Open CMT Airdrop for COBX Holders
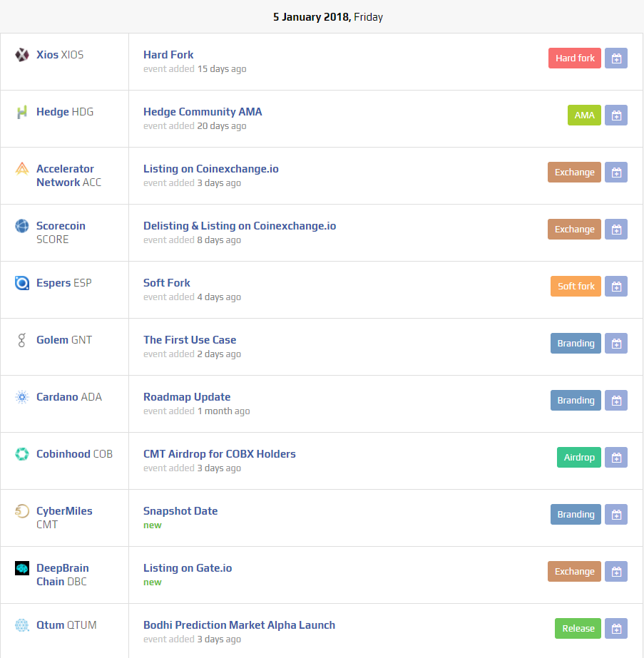The height and width of the screenshot is (658, 644). click(x=220, y=455)
